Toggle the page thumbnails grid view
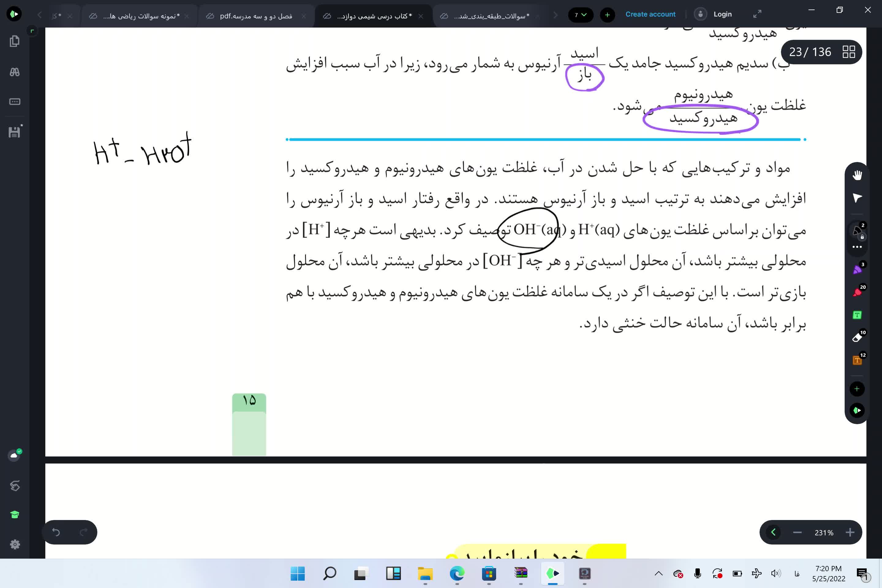This screenshot has height=588, width=882. 849,52
